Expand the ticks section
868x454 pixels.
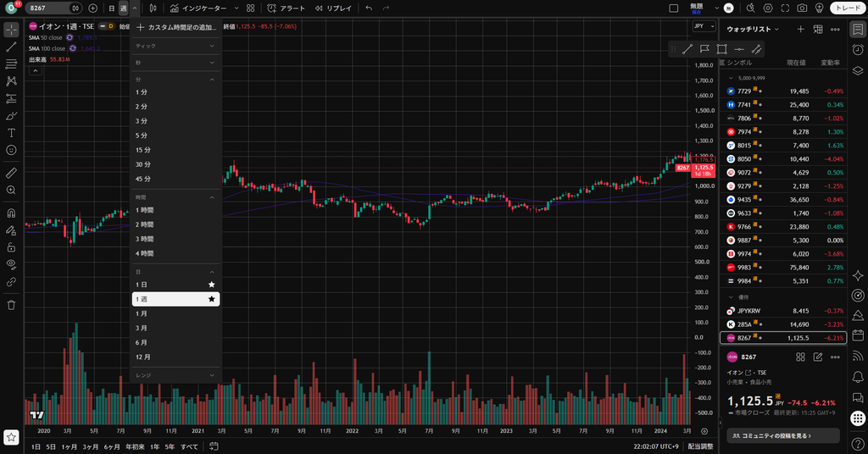pyautogui.click(x=176, y=46)
